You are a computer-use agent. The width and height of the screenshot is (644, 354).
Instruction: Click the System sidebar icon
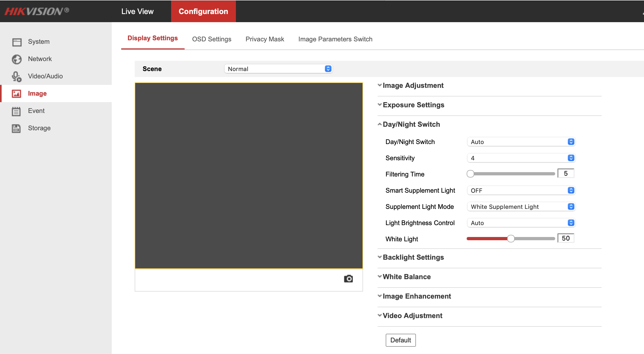coord(17,42)
